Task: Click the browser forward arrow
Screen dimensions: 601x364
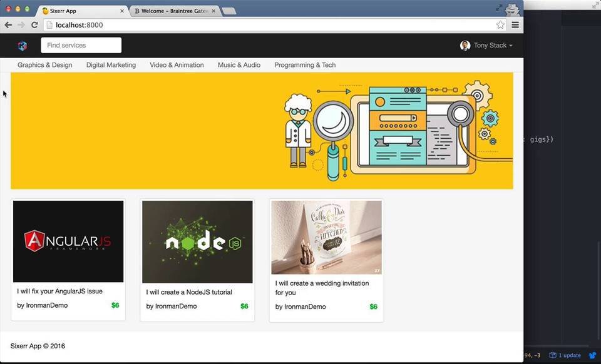Action: click(21, 25)
